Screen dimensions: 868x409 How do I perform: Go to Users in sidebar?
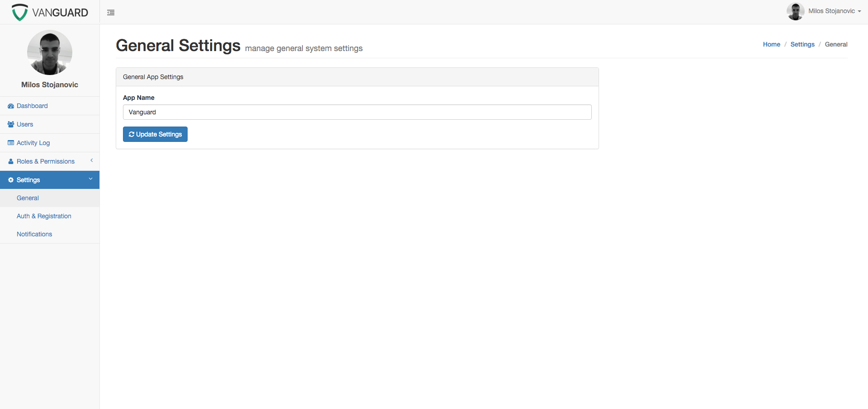pos(50,124)
